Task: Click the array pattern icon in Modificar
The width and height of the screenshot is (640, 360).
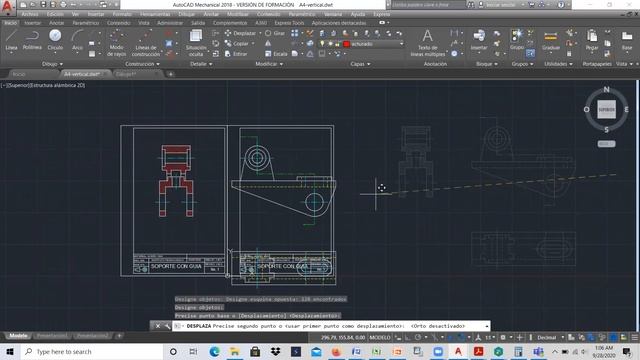Action: [x=295, y=33]
